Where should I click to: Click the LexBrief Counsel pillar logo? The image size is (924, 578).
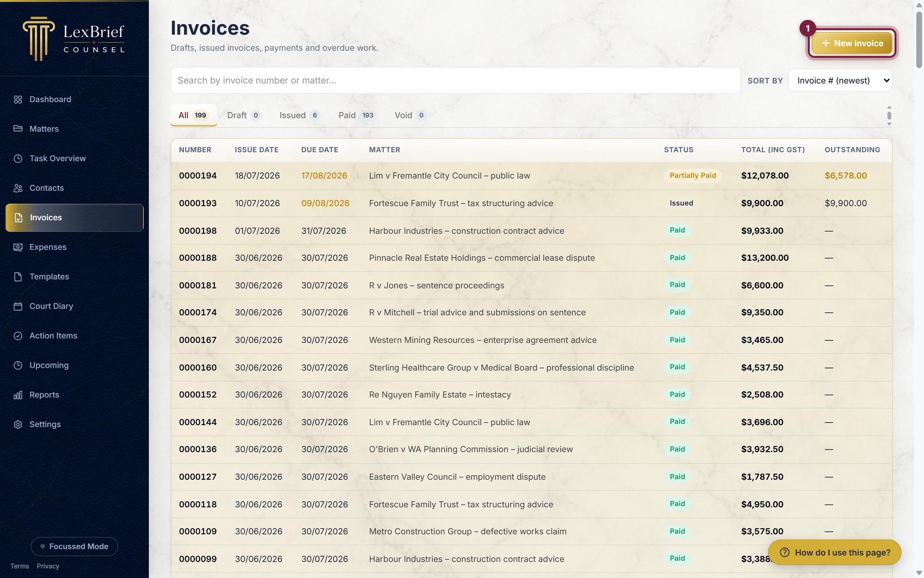click(38, 39)
